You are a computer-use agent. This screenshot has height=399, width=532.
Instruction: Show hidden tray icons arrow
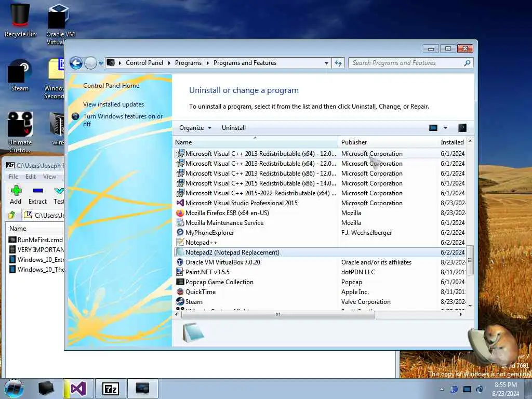tap(442, 389)
